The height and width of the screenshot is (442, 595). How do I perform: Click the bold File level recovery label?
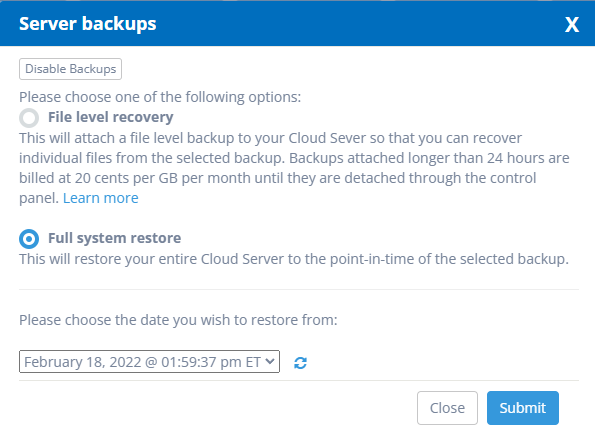[x=110, y=117]
